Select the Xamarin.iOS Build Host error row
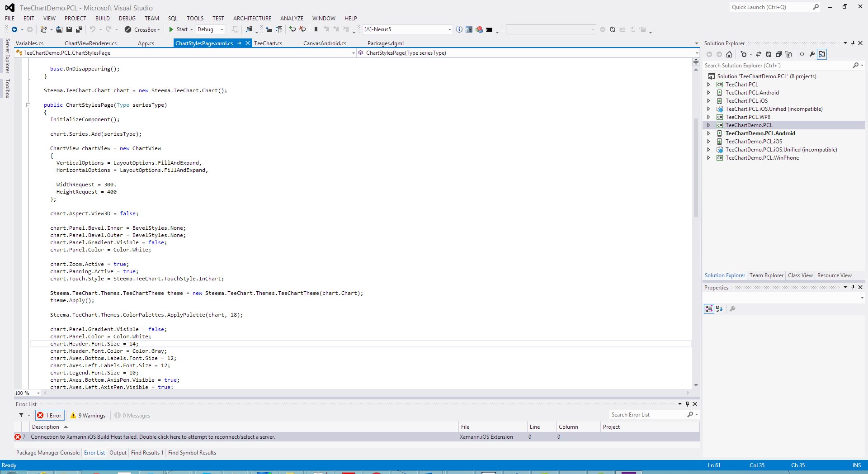 point(357,437)
